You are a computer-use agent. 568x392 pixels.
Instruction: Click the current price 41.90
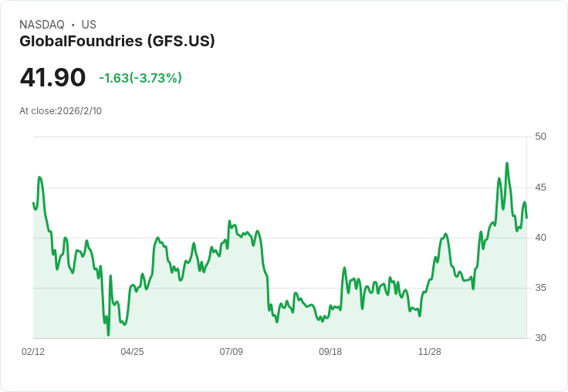click(x=53, y=77)
